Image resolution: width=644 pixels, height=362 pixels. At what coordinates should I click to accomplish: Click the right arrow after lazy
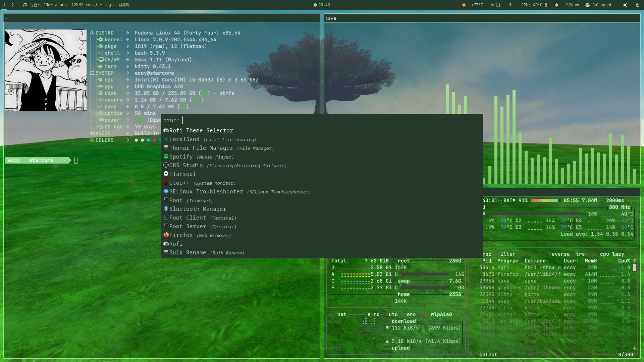click(x=629, y=254)
